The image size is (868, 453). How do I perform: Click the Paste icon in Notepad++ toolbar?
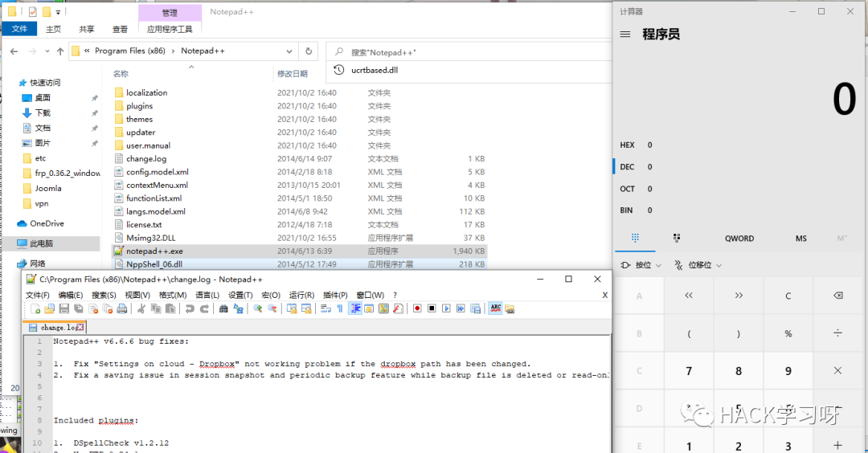point(170,308)
